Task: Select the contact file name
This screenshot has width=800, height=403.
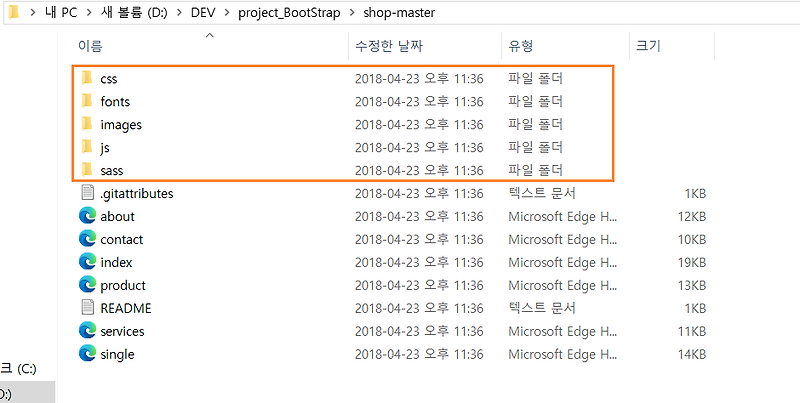Action: [x=122, y=239]
